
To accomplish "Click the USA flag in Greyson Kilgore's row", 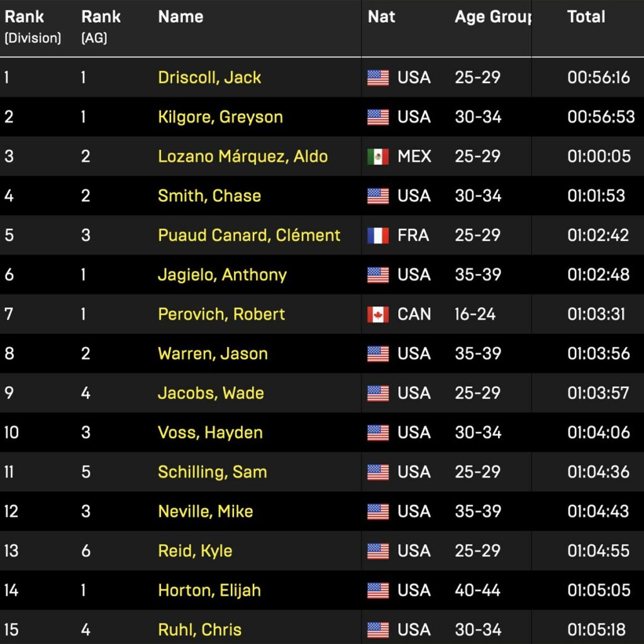I will [x=378, y=118].
